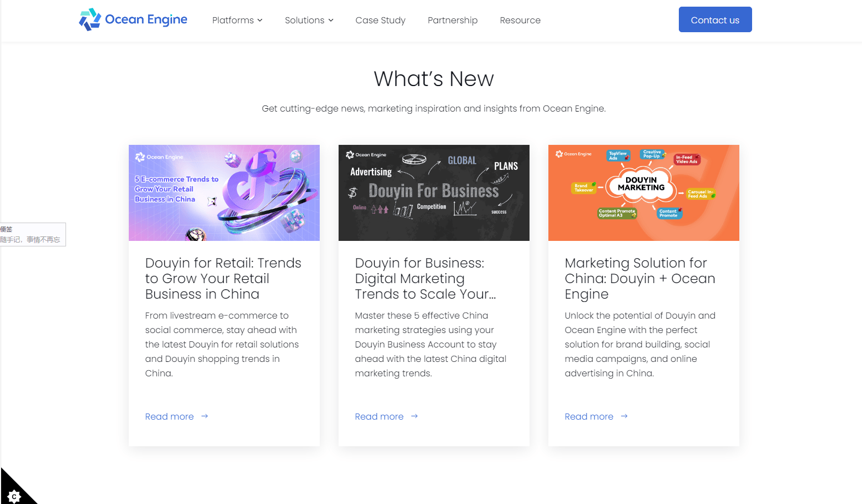This screenshot has height=504, width=862.
Task: Click arrow icon beside Marketing Solution Read more
Action: pyautogui.click(x=624, y=416)
